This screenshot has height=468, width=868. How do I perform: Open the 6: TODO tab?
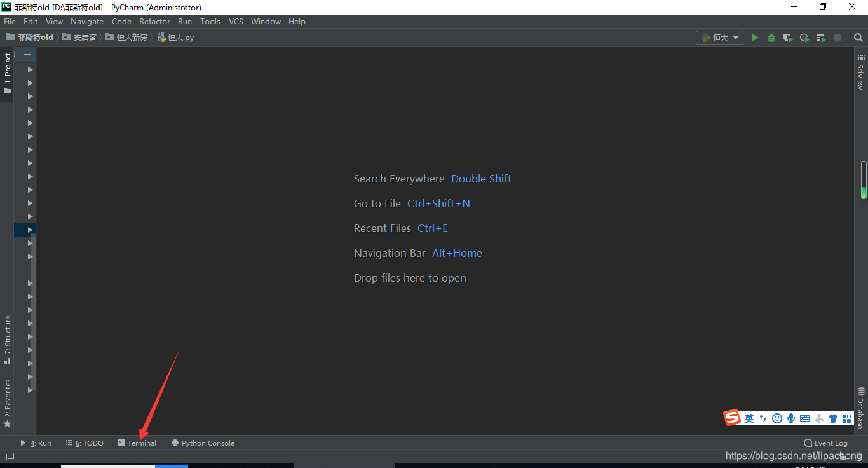85,443
